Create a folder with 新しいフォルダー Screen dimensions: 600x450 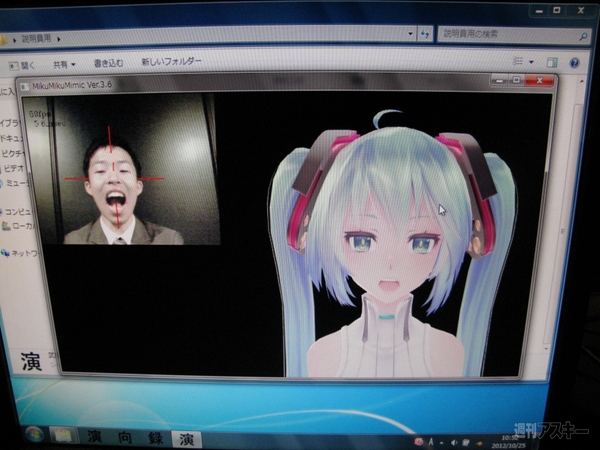tap(171, 61)
